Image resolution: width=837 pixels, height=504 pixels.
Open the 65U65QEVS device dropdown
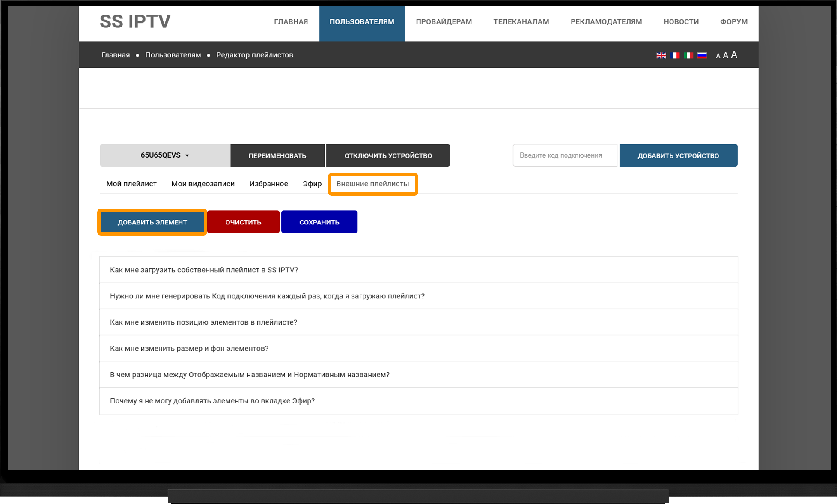[165, 155]
